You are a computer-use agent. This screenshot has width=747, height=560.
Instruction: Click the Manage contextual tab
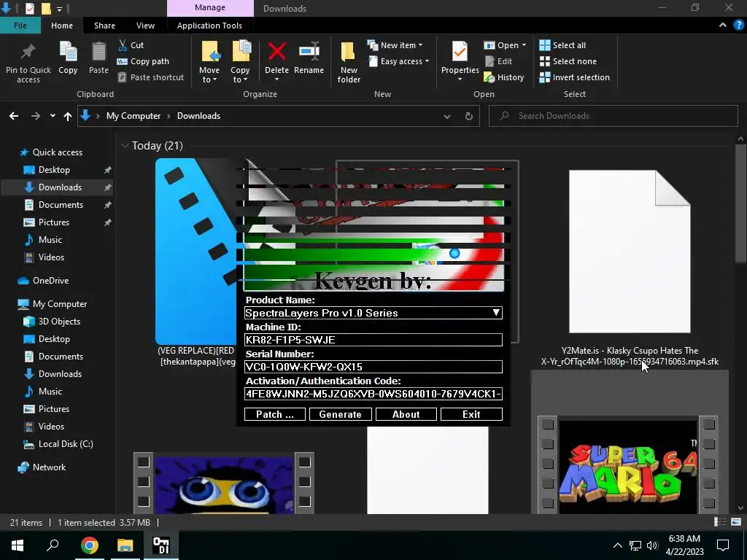(x=210, y=8)
